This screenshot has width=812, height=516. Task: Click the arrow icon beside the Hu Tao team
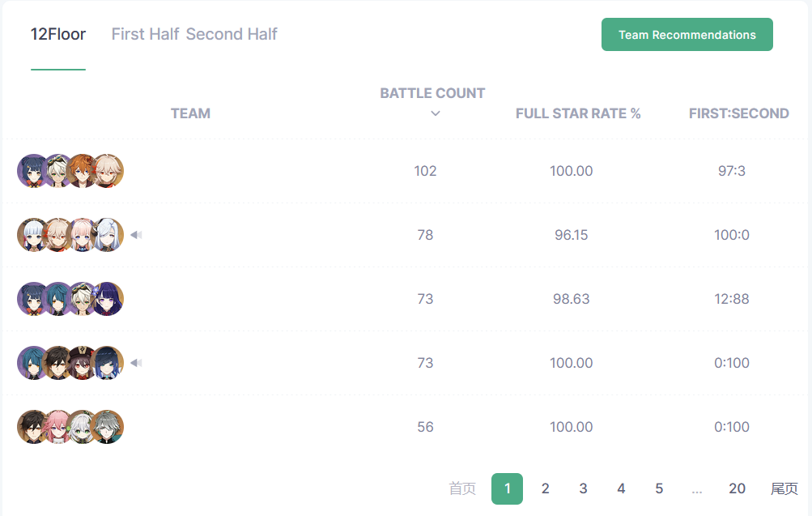136,363
